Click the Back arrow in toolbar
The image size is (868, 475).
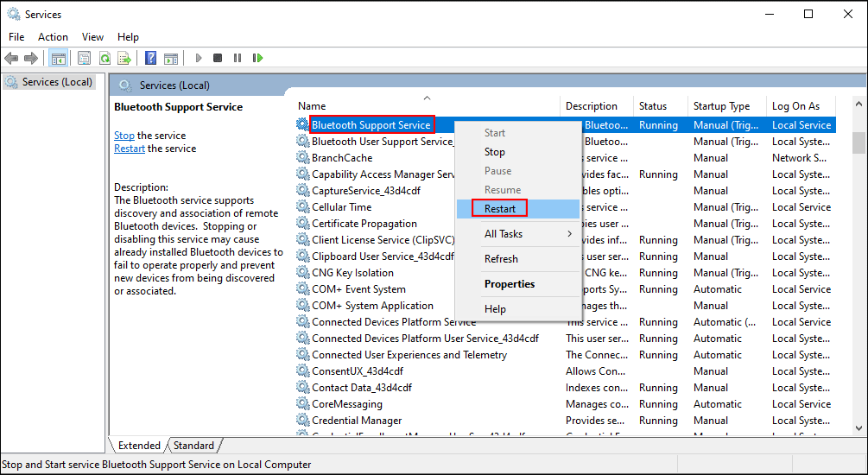(x=11, y=58)
